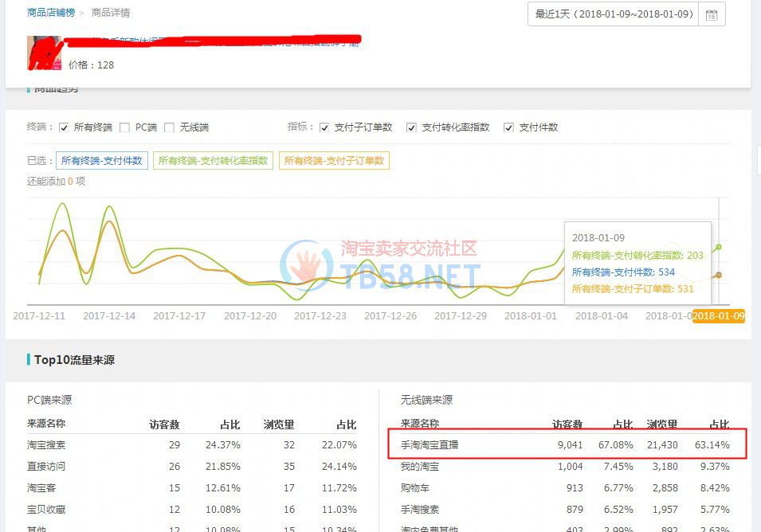
Task: Uncheck the 支付件数 indicator checkbox
Action: pyautogui.click(x=508, y=127)
